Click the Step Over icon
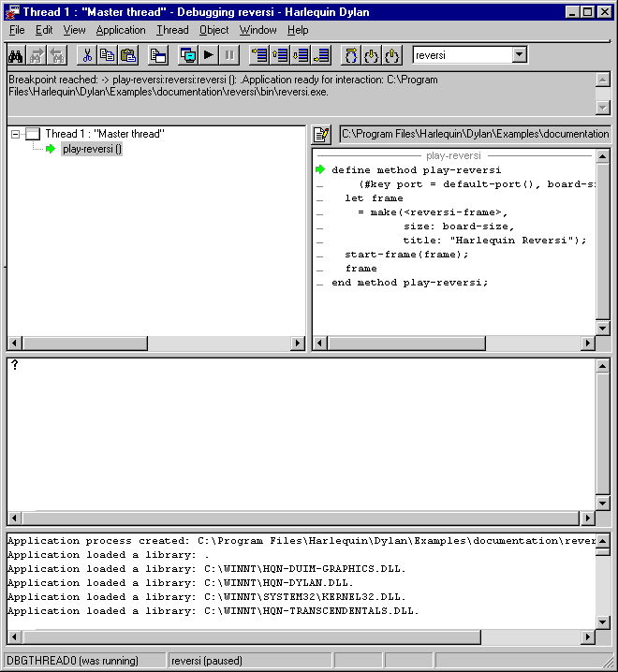This screenshot has height=672, width=618. click(x=351, y=55)
